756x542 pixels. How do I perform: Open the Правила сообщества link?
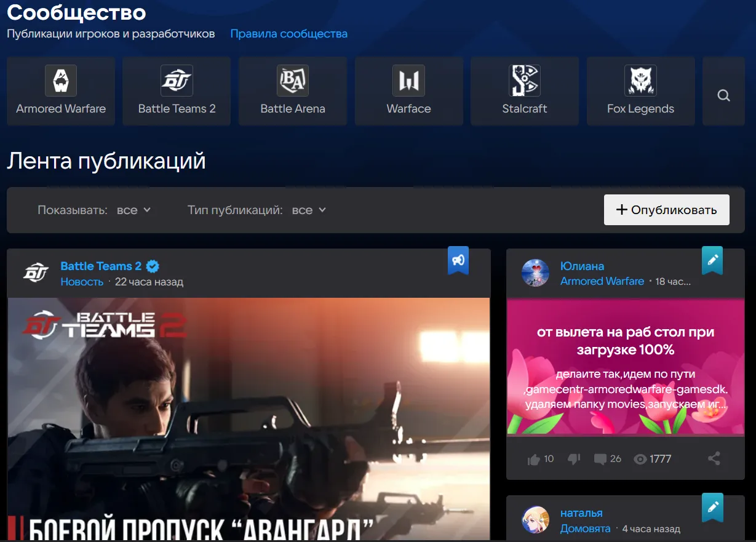click(289, 34)
